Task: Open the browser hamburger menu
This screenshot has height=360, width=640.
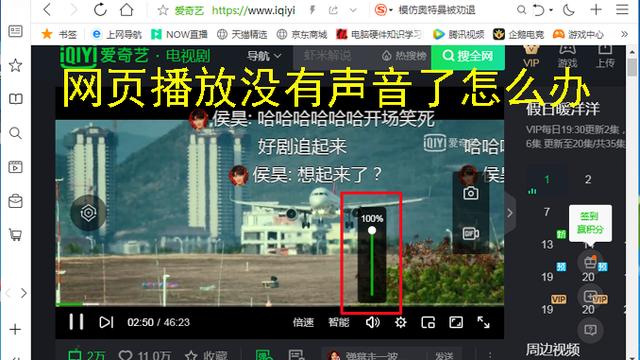Action: (622, 9)
